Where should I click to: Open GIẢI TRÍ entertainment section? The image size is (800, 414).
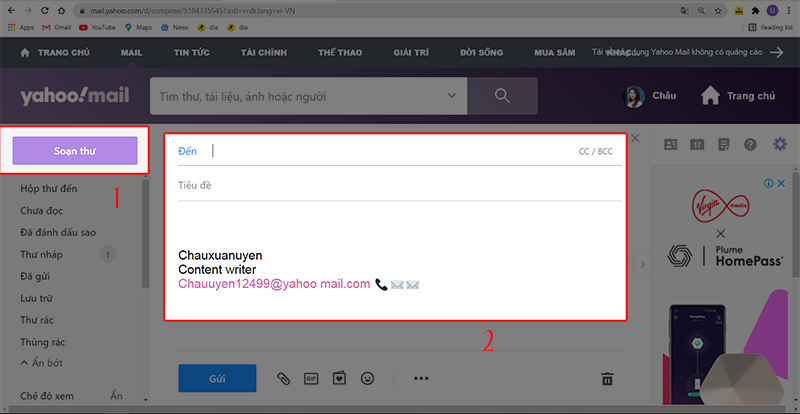click(x=411, y=53)
